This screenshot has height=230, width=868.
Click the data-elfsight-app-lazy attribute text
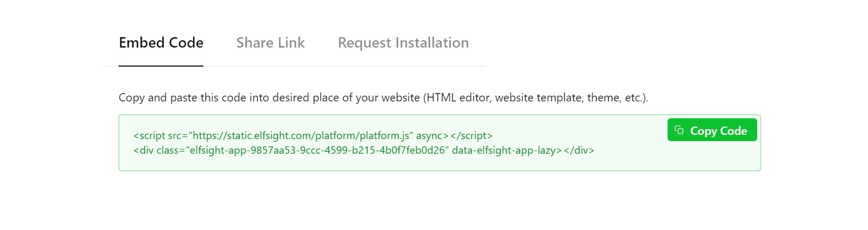(504, 151)
